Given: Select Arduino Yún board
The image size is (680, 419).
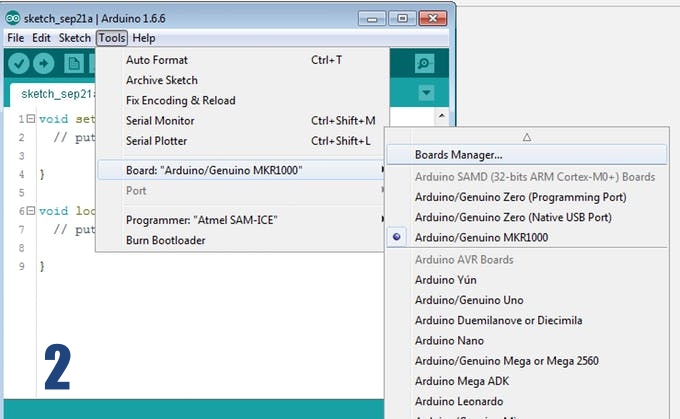Looking at the screenshot, I should pyautogui.click(x=526, y=280).
